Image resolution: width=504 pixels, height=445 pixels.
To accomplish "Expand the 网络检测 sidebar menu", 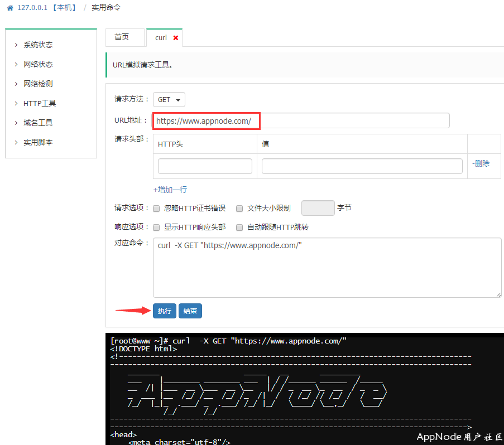I will 38,84.
